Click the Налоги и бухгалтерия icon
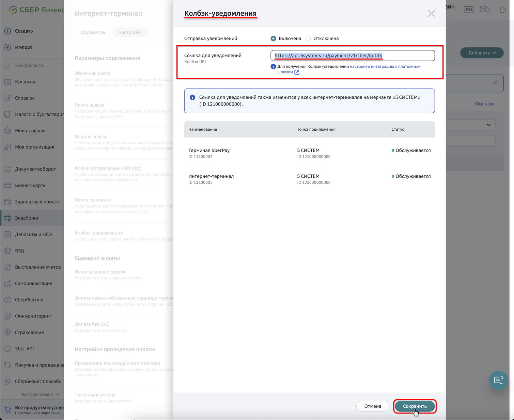514x420 pixels. [7, 114]
